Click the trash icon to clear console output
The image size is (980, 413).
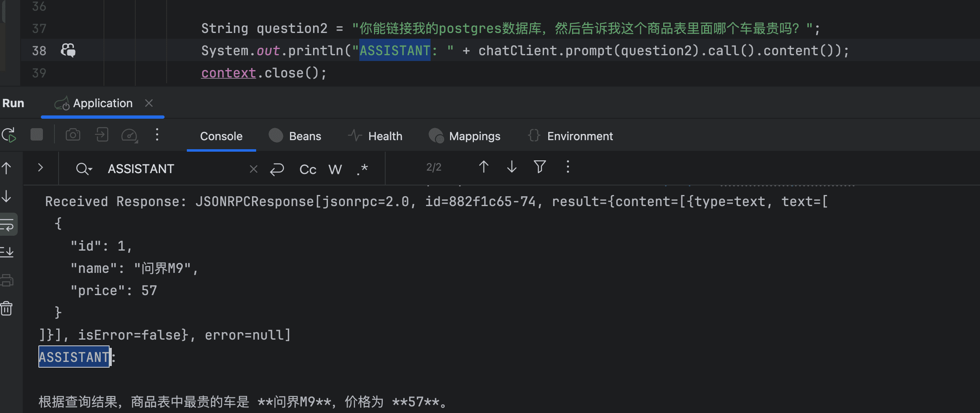coord(7,308)
